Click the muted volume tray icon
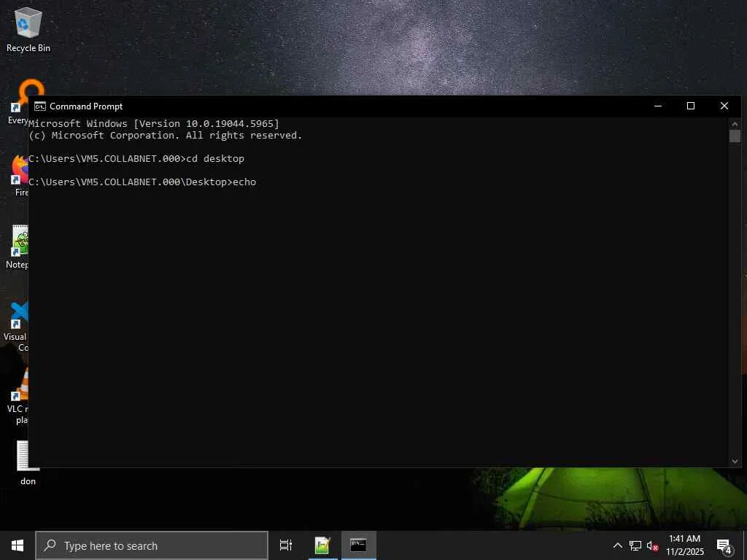This screenshot has width=747, height=560. tap(653, 545)
